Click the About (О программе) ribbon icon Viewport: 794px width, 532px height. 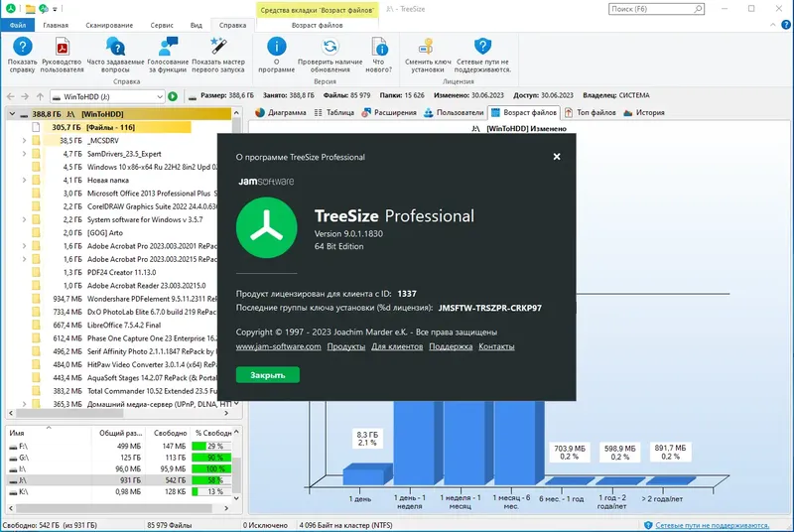pos(277,47)
